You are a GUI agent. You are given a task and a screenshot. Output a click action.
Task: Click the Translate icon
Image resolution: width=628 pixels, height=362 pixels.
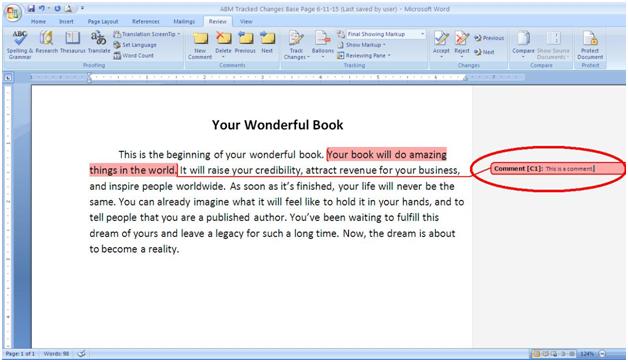(99, 42)
